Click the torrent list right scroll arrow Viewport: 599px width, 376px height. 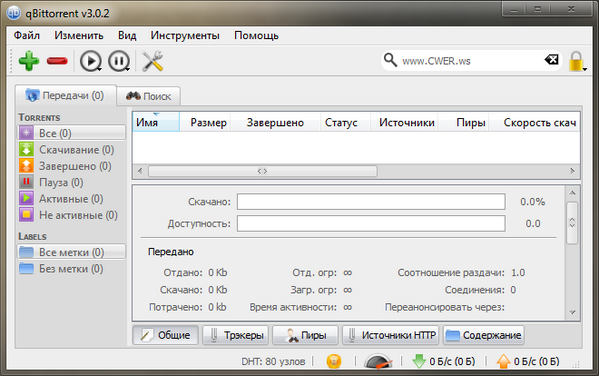(572, 171)
